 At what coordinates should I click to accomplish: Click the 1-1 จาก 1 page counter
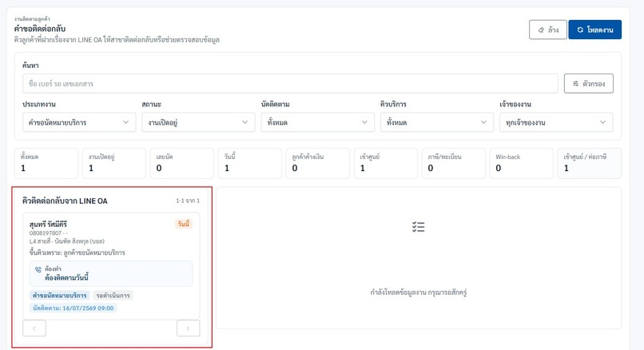[x=188, y=201]
